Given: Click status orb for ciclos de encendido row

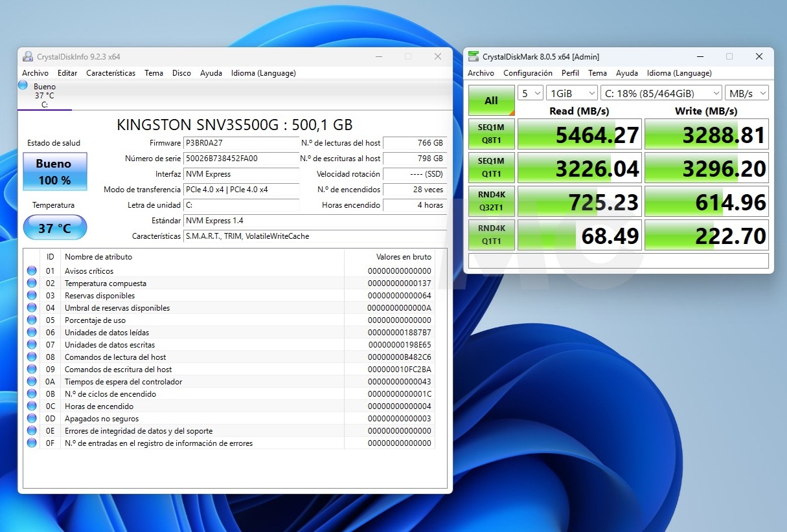Looking at the screenshot, I should click(x=32, y=394).
